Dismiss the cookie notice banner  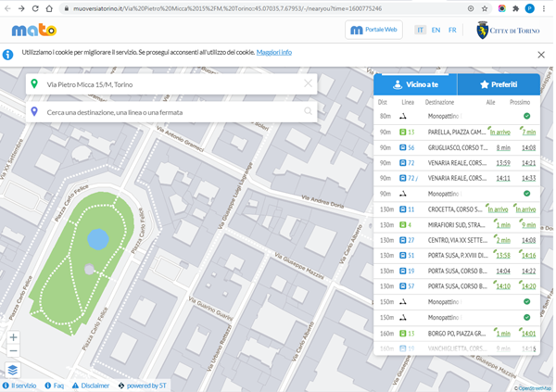tap(541, 55)
